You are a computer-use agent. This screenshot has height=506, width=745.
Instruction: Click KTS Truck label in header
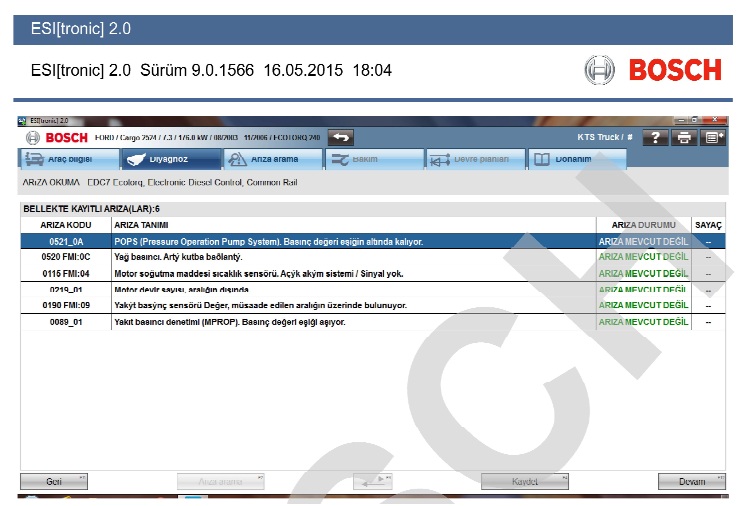pyautogui.click(x=604, y=137)
